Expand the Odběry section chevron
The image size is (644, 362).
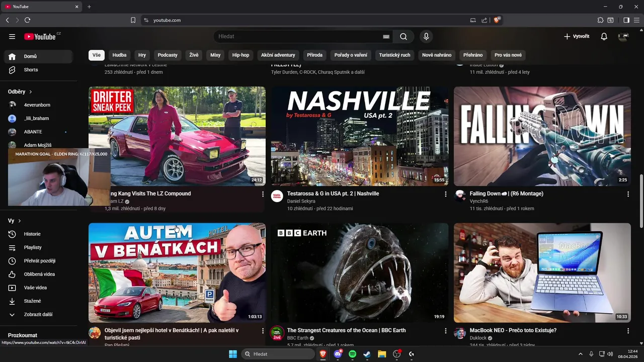pyautogui.click(x=31, y=92)
